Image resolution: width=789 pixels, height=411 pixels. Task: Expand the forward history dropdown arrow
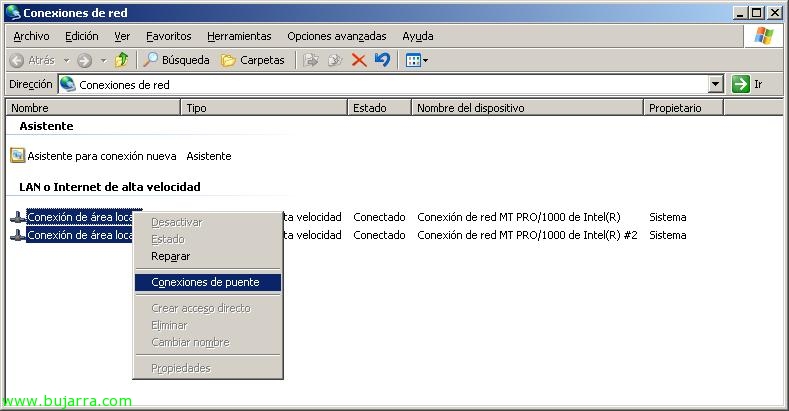pos(103,60)
